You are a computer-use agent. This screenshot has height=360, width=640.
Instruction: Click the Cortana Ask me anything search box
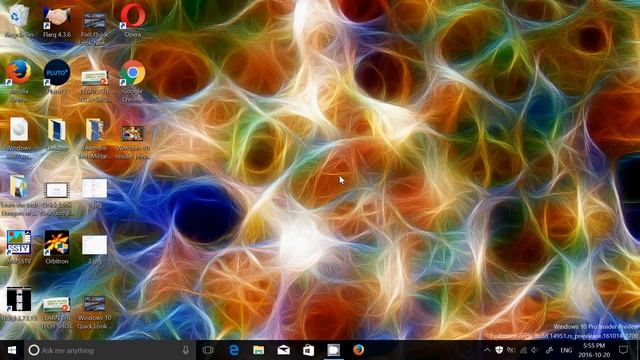pos(109,350)
